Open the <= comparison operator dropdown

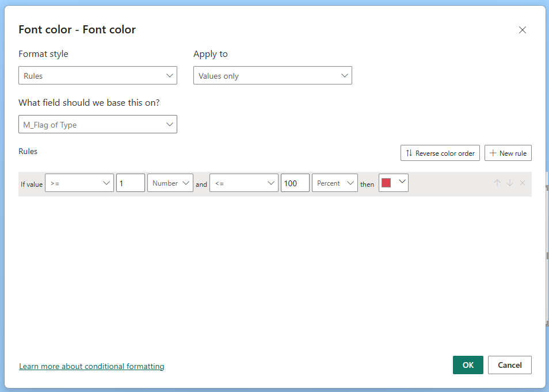244,183
